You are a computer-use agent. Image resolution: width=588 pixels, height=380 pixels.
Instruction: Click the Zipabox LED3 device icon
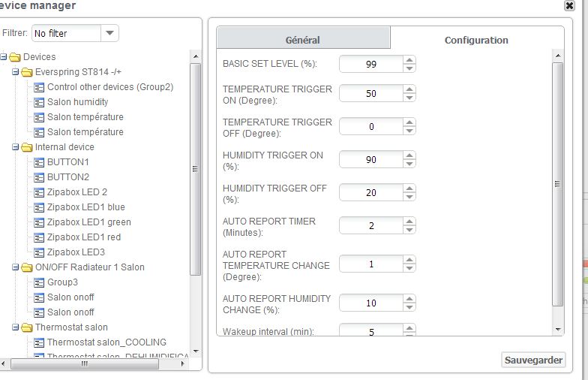point(39,252)
